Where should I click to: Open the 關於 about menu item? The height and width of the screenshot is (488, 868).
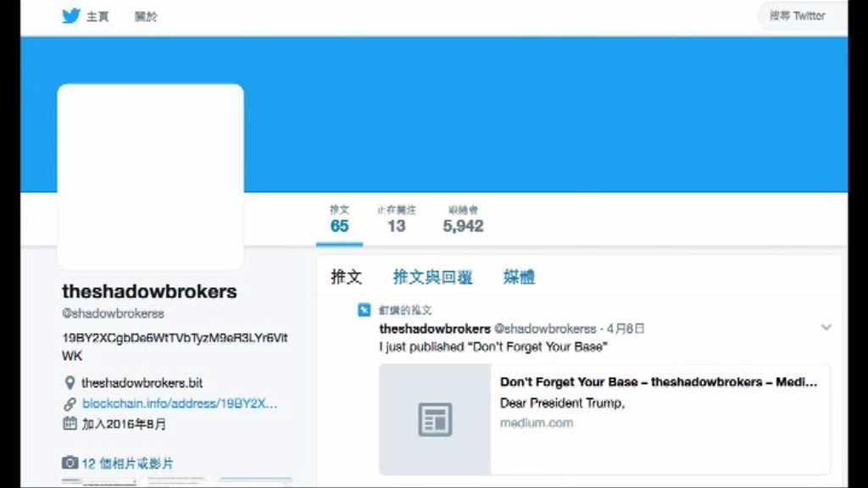(x=146, y=17)
